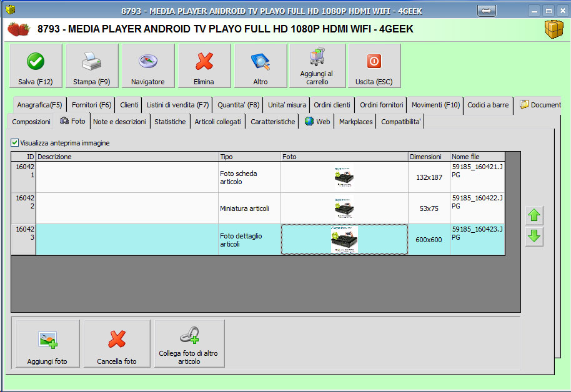
Task: Click the double-arrow title bar button
Action: pos(486,11)
